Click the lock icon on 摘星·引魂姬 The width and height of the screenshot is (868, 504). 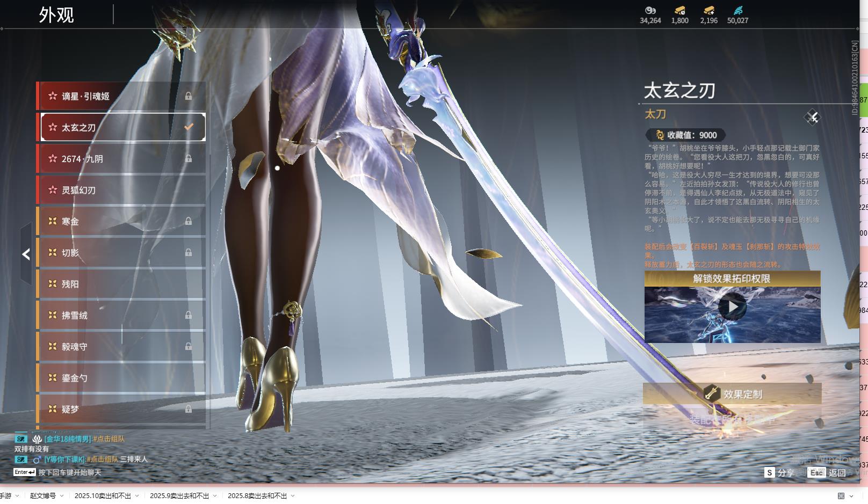coord(189,96)
